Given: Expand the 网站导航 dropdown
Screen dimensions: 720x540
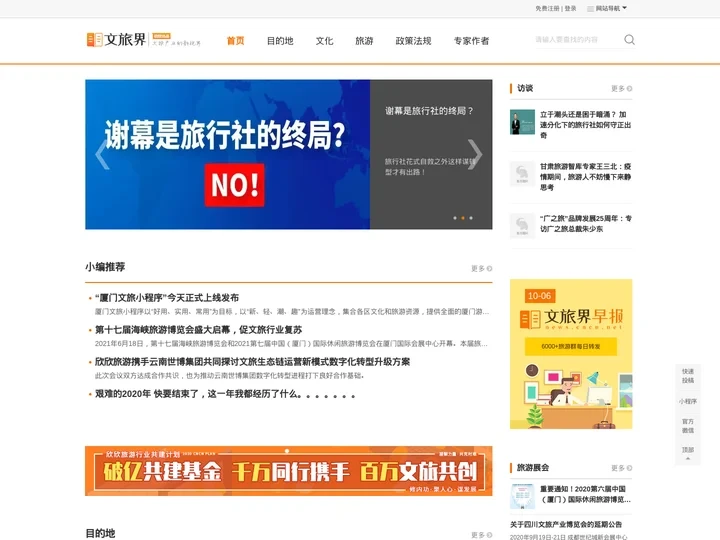Looking at the screenshot, I should coord(607,8).
